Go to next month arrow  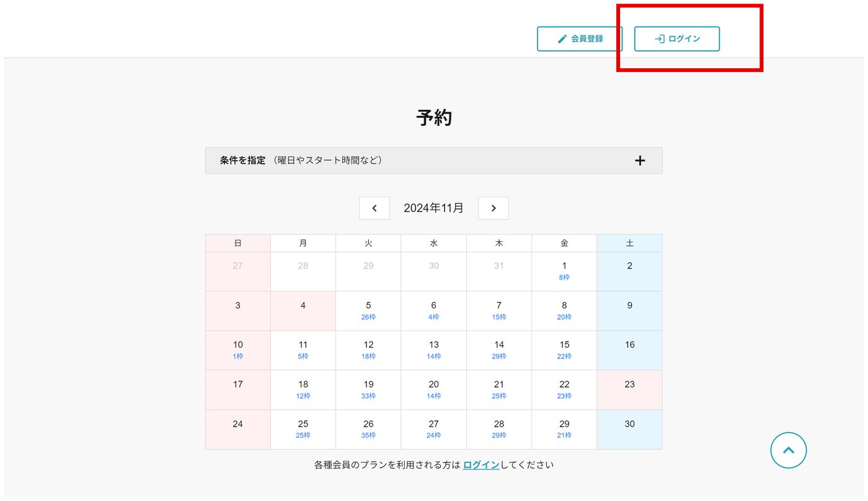click(x=494, y=208)
